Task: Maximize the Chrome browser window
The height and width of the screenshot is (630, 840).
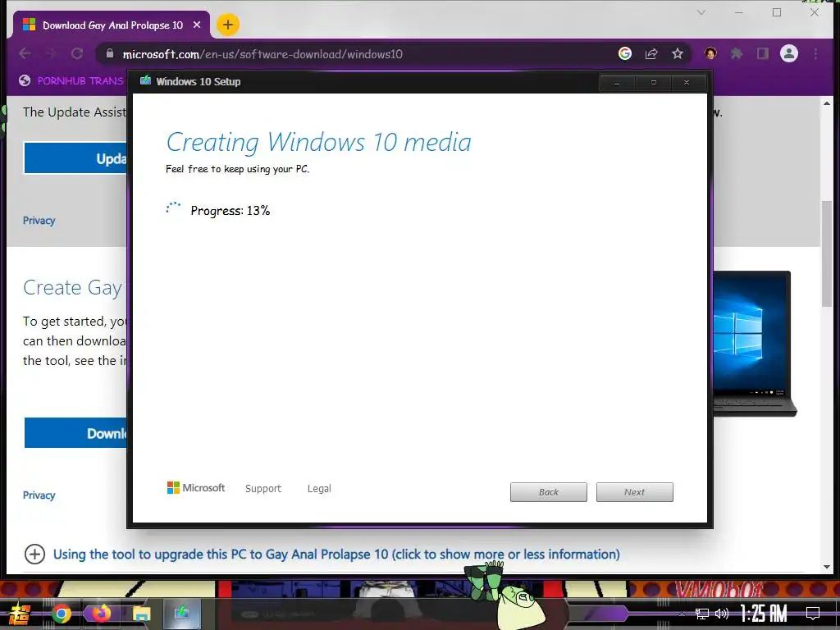Action: [x=777, y=12]
